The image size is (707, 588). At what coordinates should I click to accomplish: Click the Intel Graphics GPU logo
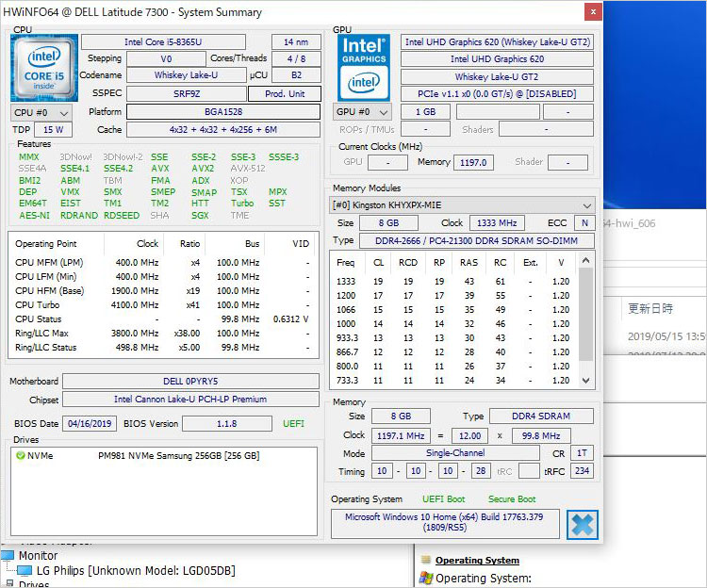click(364, 68)
